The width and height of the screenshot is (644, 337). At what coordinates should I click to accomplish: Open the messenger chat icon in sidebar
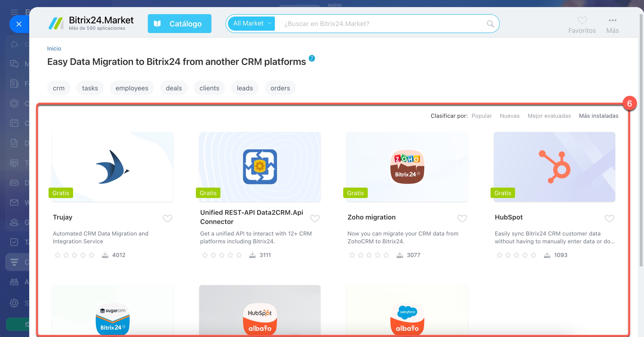click(x=14, y=63)
